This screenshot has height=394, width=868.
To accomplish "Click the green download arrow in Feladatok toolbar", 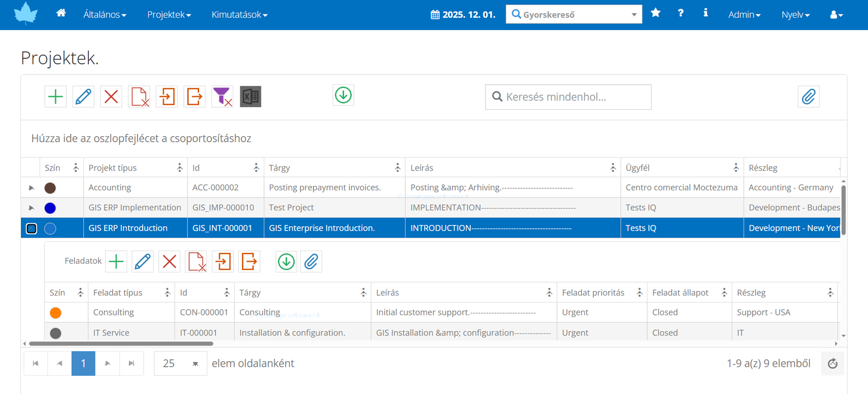I will 286,262.
